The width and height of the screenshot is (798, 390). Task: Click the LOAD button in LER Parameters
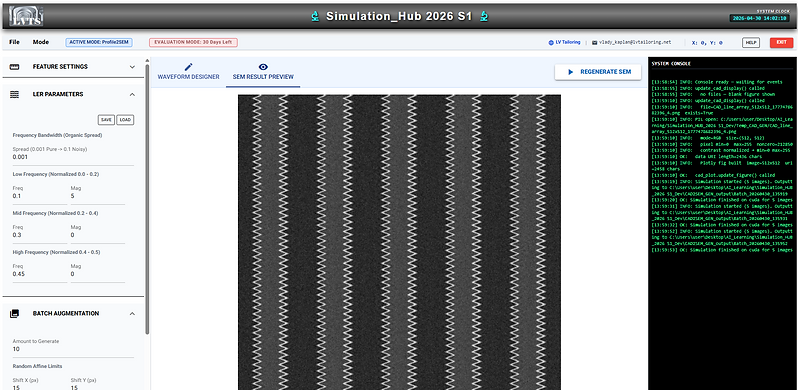(x=125, y=120)
